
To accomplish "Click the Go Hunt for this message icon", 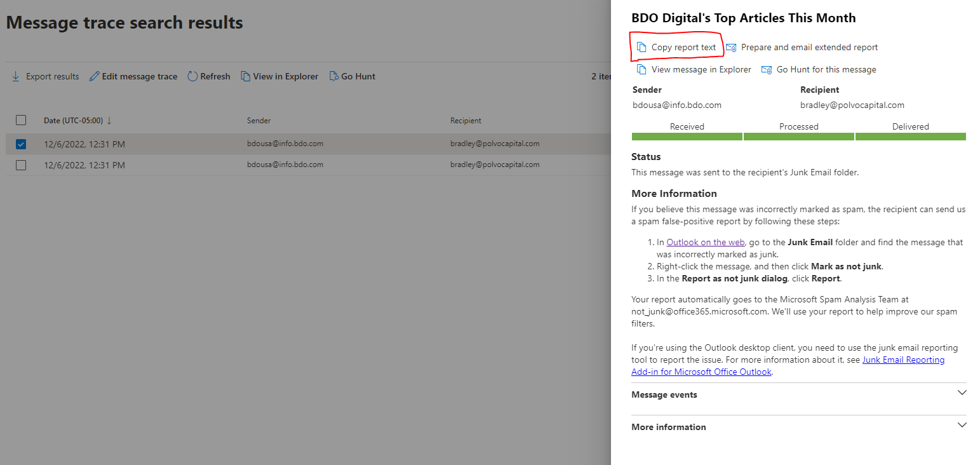I will pos(767,70).
